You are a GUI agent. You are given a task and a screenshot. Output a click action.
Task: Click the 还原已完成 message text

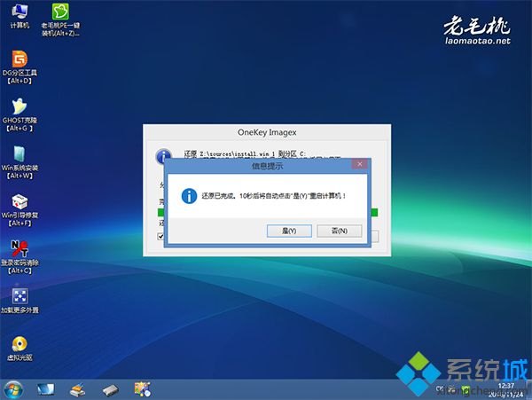click(x=273, y=196)
